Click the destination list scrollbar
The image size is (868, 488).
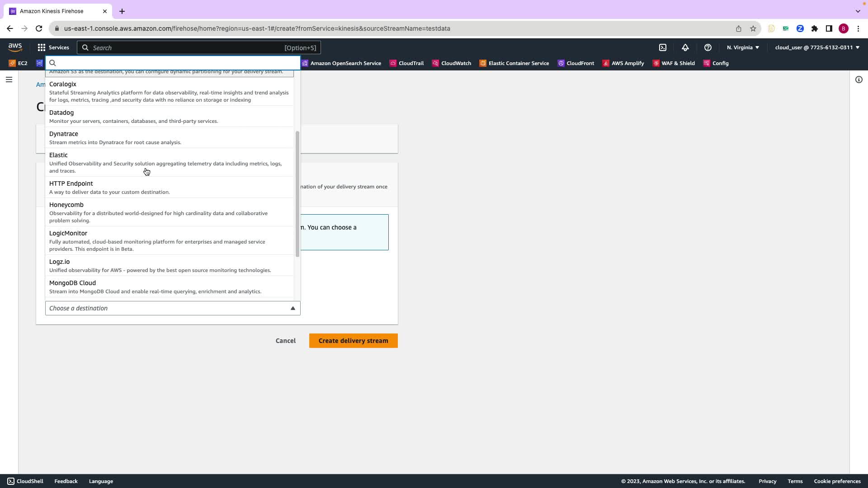pyautogui.click(x=297, y=194)
